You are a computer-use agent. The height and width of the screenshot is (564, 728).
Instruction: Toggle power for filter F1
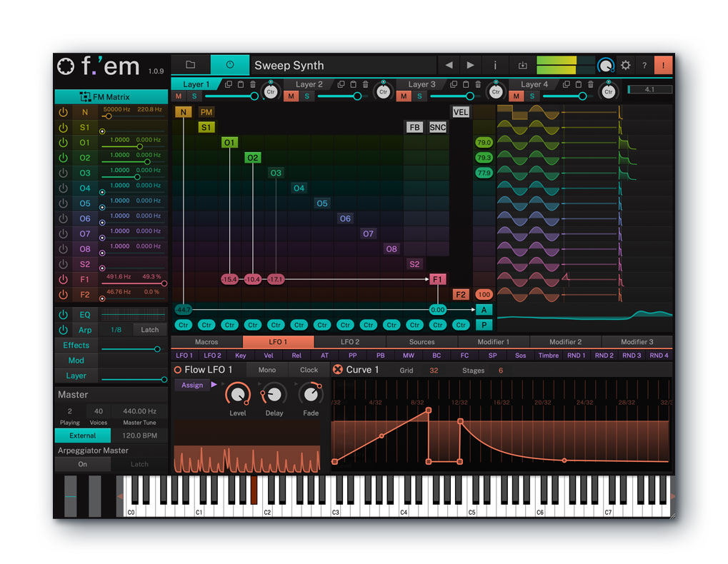63,279
